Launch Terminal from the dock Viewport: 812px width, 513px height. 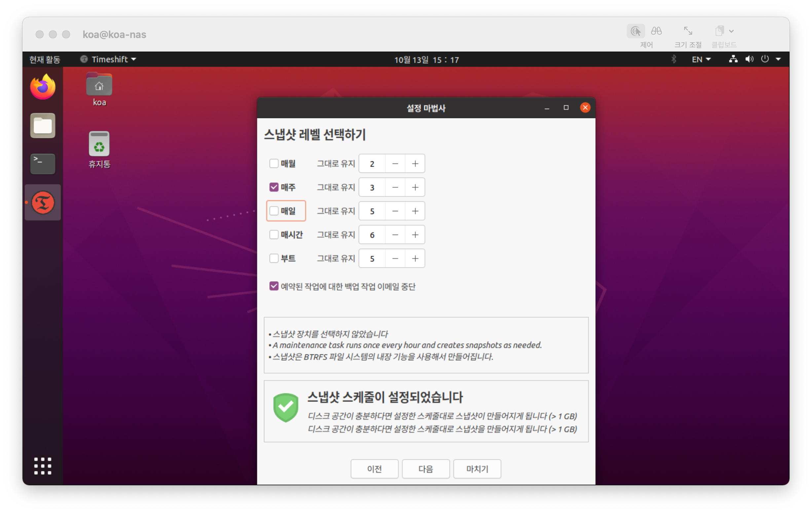click(x=43, y=164)
